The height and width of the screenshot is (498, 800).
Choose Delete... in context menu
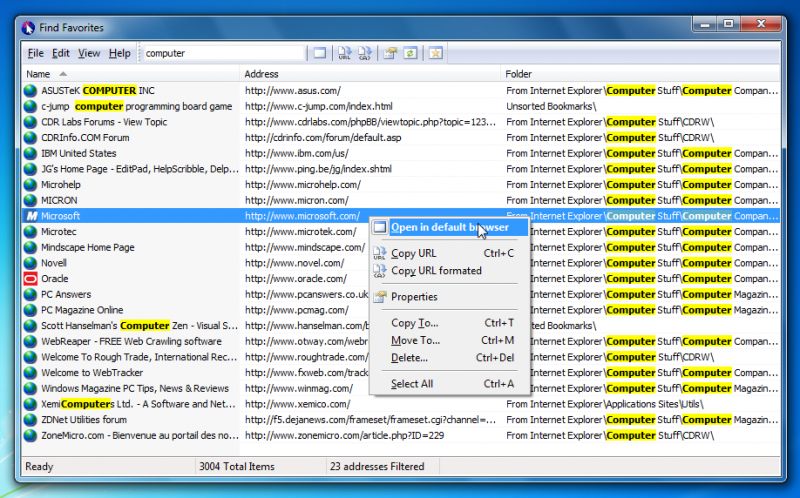(449, 358)
